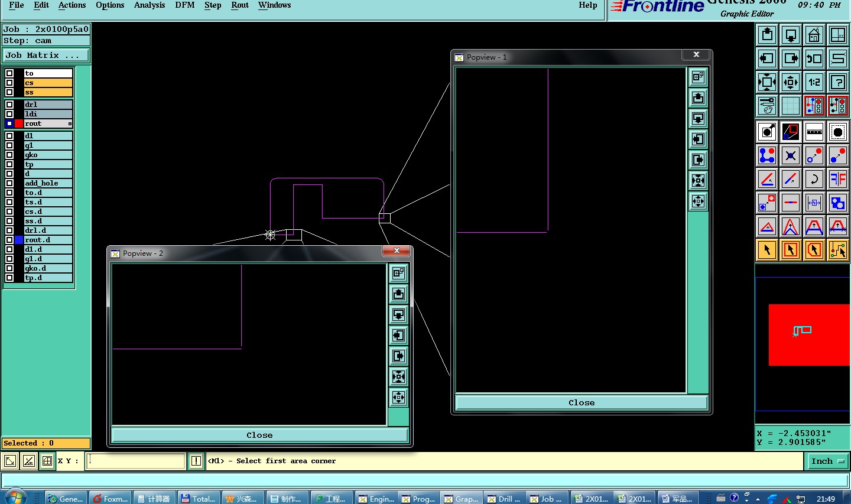Toggle visibility checkbox for layer ss
Image resolution: width=851 pixels, height=504 pixels.
(x=9, y=92)
